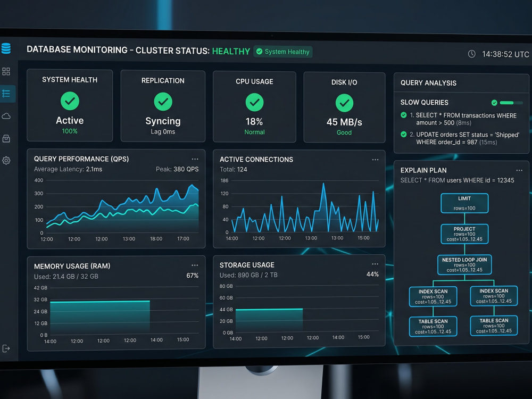532x399 pixels.
Task: Click the 67% memory percentage
Action: [193, 276]
